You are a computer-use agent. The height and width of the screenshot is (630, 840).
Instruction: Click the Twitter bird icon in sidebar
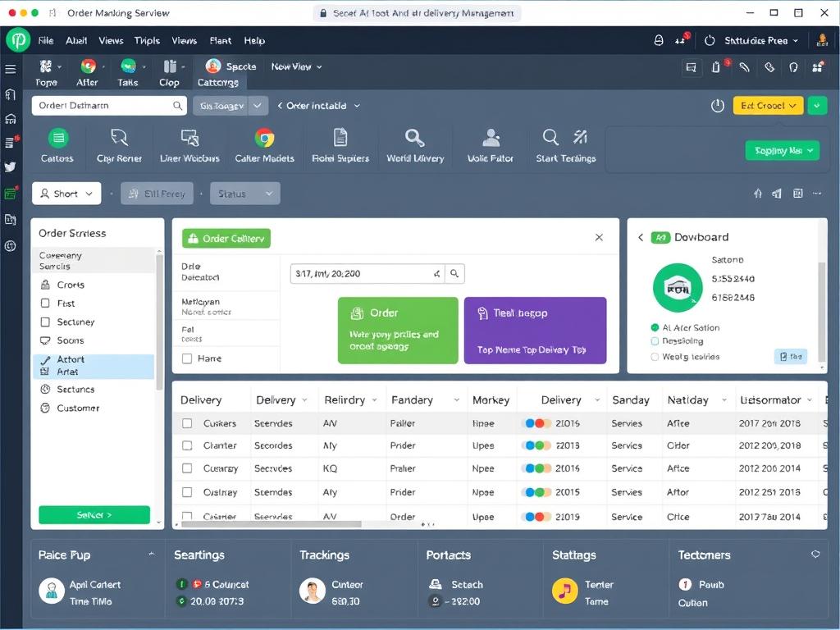tap(10, 167)
